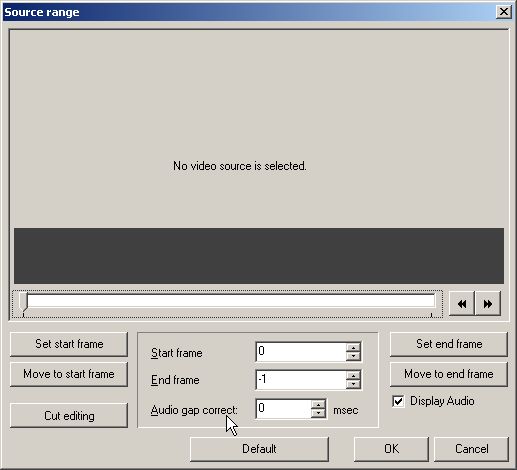The image size is (517, 470).
Task: Reset values with the Default button
Action: pyautogui.click(x=259, y=449)
